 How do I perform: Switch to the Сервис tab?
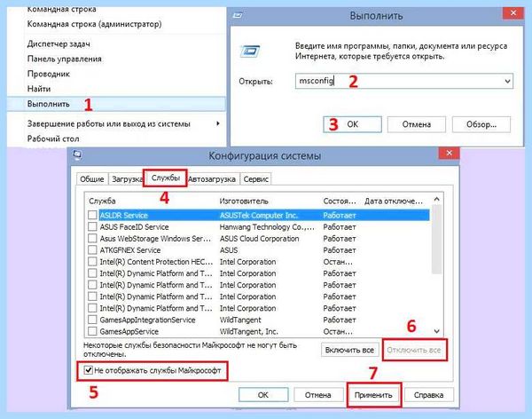coord(256,179)
